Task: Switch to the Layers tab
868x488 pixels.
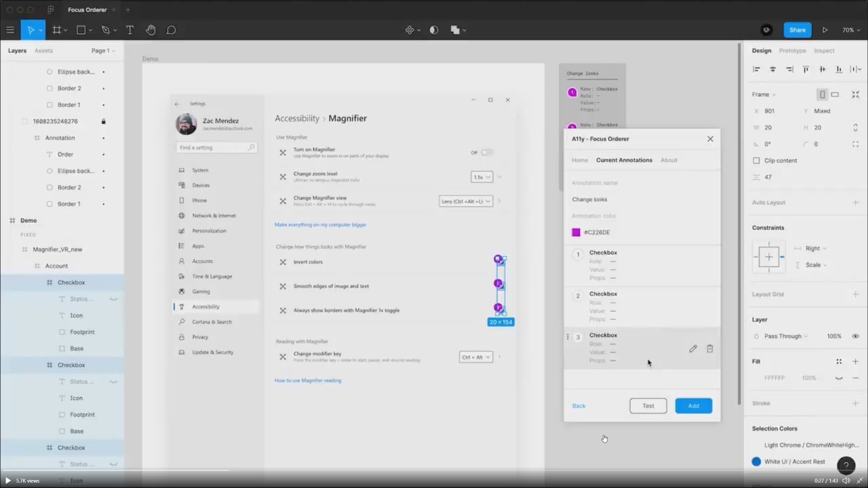Action: [x=17, y=51]
